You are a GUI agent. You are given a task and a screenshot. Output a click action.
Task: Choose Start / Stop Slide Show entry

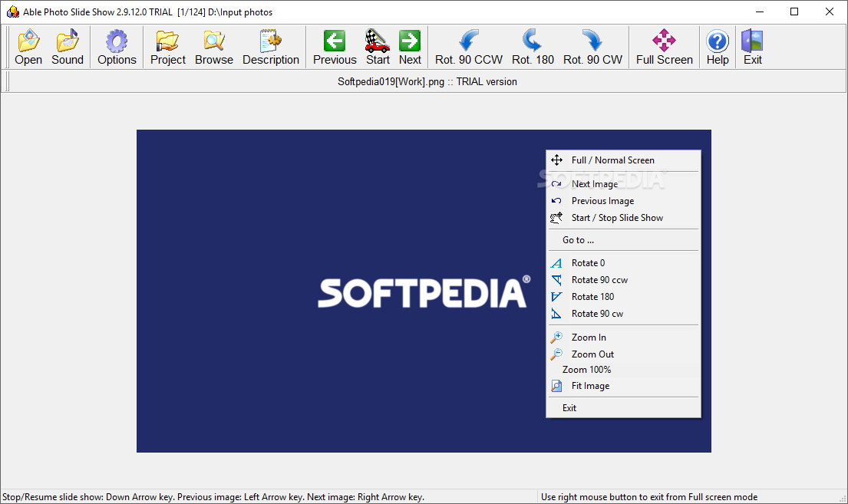(x=624, y=217)
